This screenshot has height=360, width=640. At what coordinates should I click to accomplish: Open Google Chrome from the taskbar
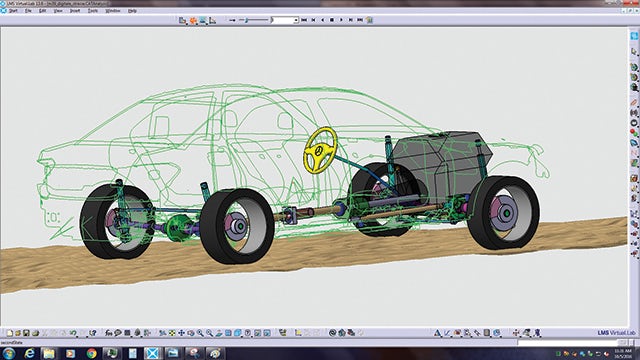tap(91, 353)
